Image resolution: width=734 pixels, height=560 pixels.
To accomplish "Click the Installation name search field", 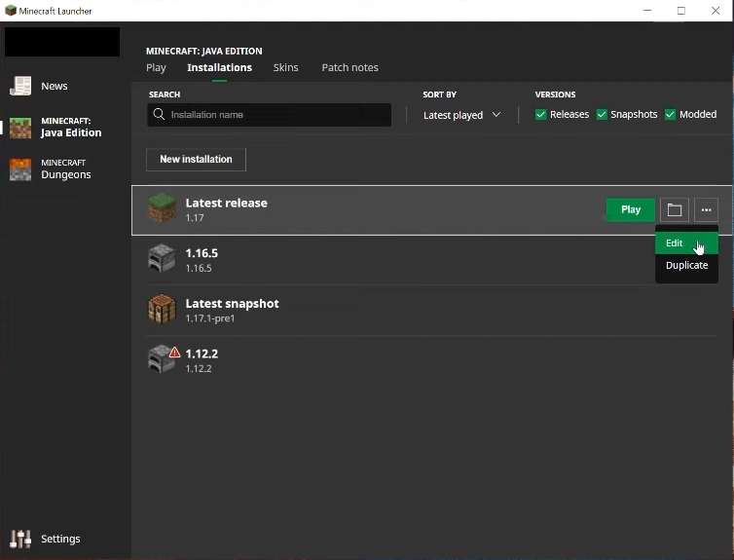I will tap(269, 115).
